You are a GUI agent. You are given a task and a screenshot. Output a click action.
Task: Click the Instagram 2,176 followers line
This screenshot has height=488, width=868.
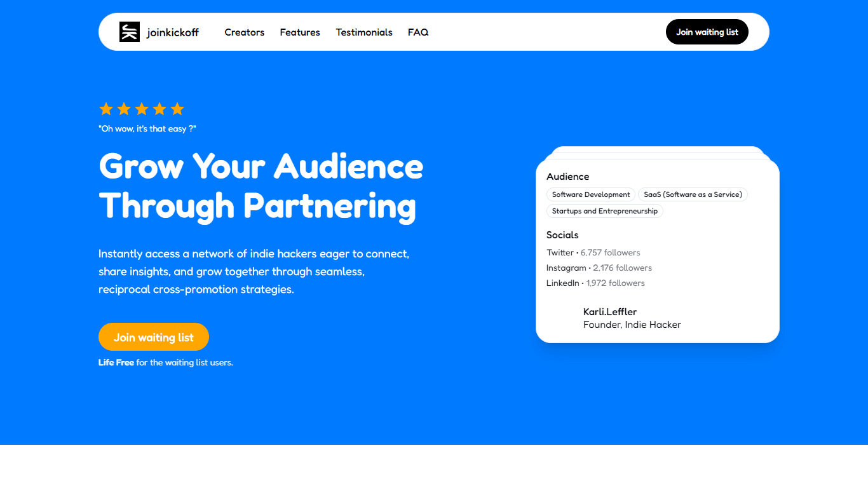(599, 268)
